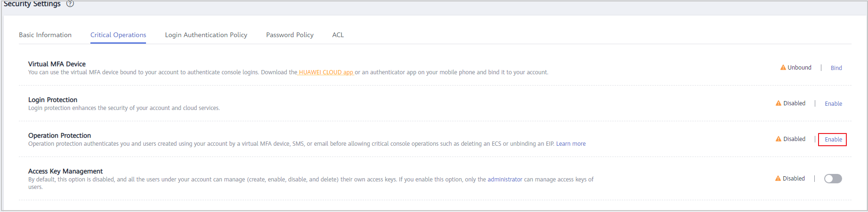This screenshot has height=212, width=868.
Task: Click the Operation Protection disabled warning icon
Action: (x=779, y=139)
